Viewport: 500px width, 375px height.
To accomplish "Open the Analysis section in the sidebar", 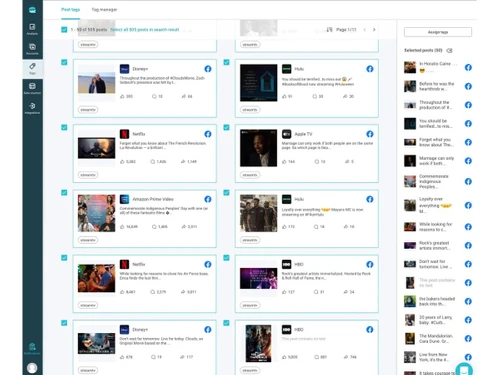I will 32,29.
